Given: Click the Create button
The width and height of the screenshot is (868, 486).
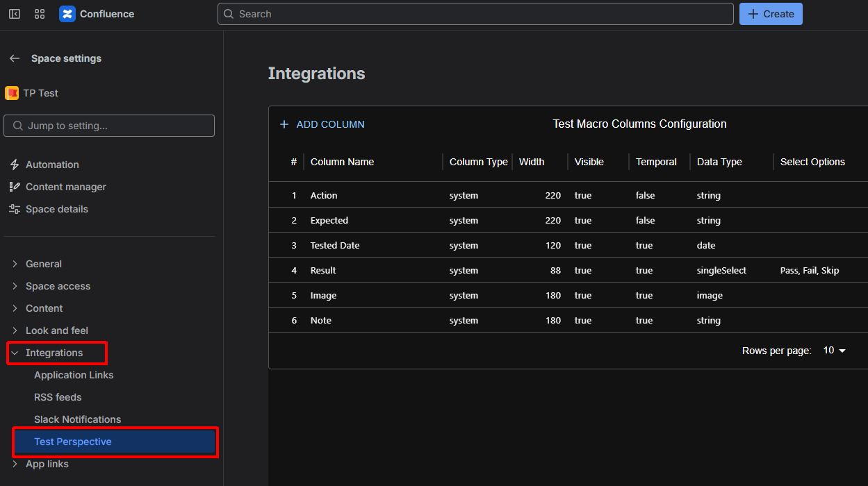Looking at the screenshot, I should [771, 14].
